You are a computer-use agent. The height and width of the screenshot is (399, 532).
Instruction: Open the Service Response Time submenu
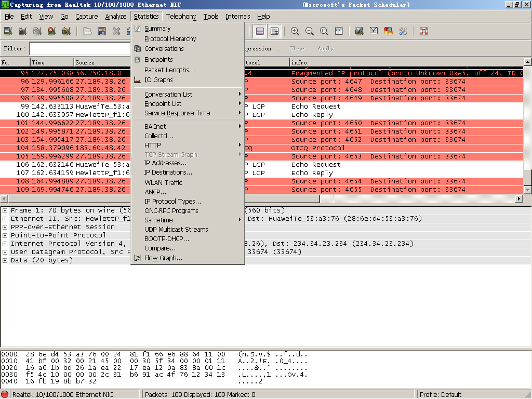(x=188, y=113)
